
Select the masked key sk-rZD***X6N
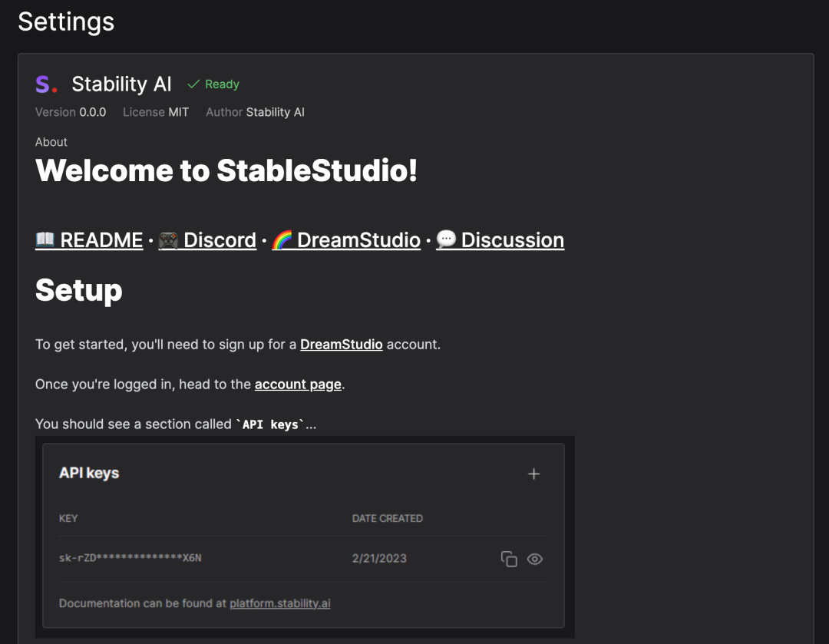point(130,558)
